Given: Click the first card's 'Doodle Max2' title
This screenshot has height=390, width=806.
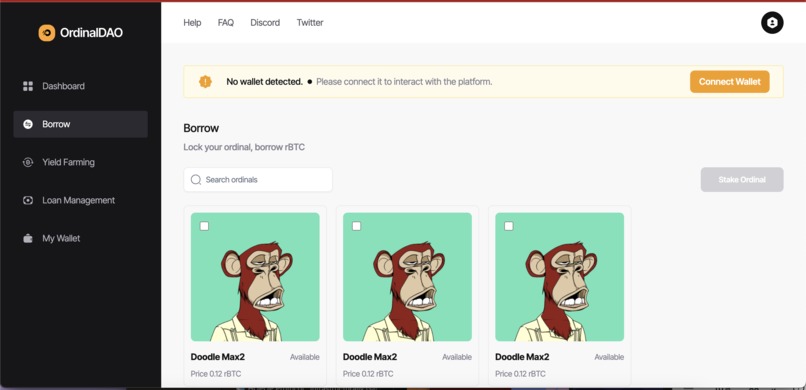Looking at the screenshot, I should [217, 357].
